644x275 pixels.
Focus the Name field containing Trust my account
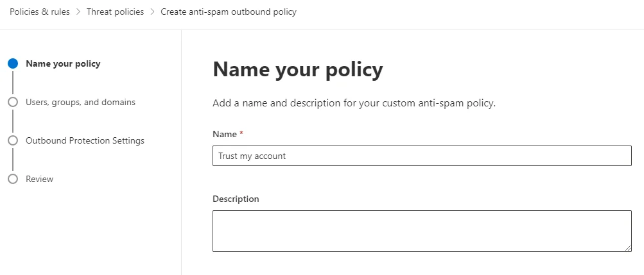point(422,156)
